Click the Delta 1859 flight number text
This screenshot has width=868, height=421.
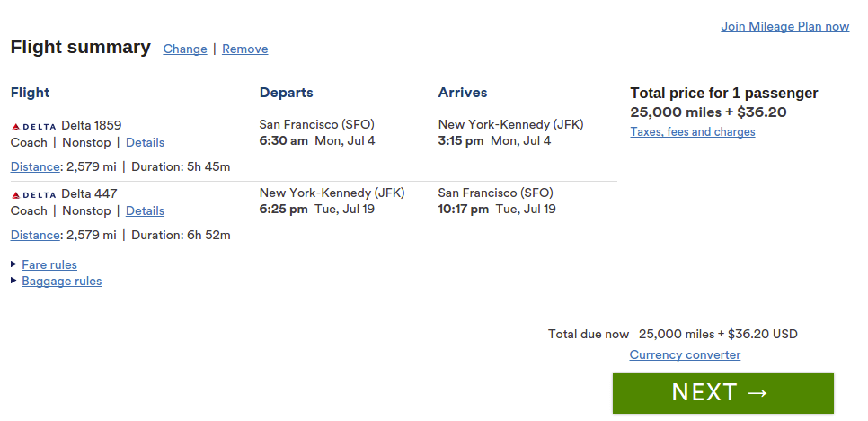coord(92,125)
